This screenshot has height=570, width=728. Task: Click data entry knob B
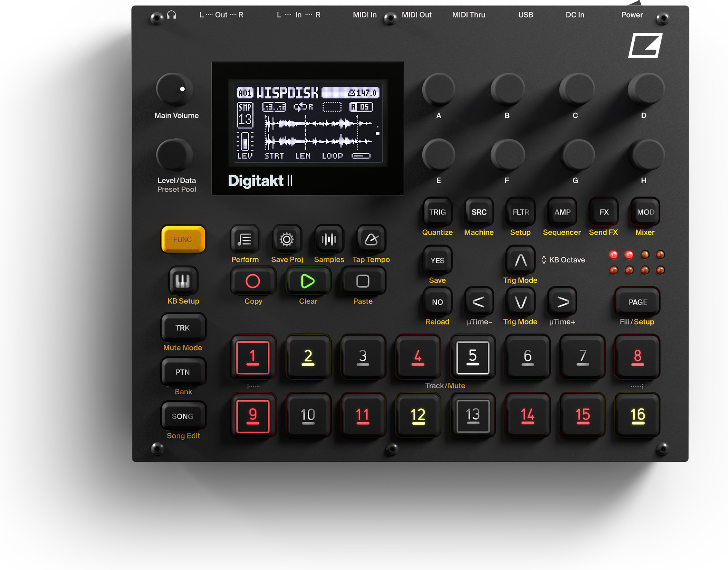[x=507, y=89]
